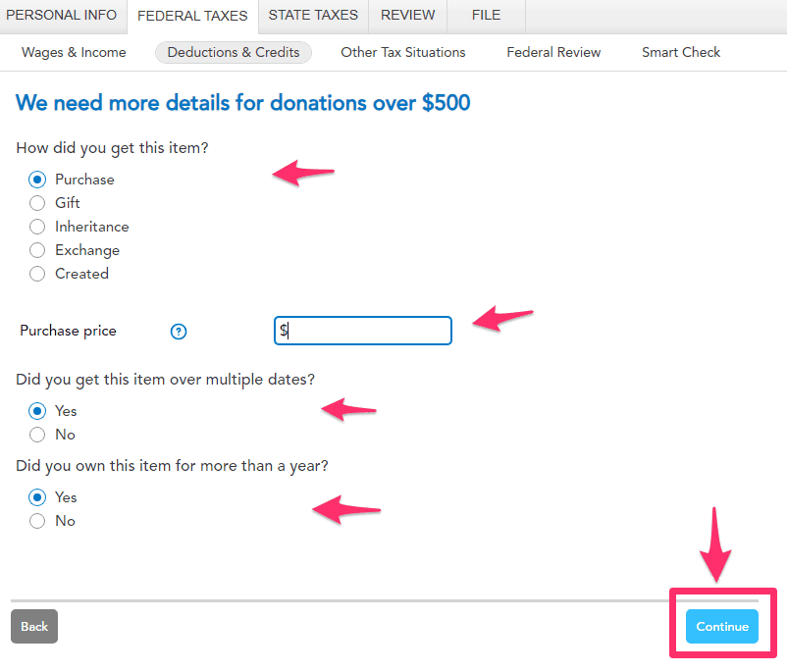Choose Yes for owned over a year
787x672 pixels.
point(37,497)
